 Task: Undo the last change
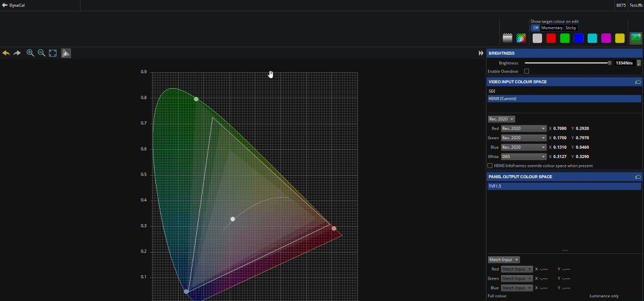coord(6,53)
